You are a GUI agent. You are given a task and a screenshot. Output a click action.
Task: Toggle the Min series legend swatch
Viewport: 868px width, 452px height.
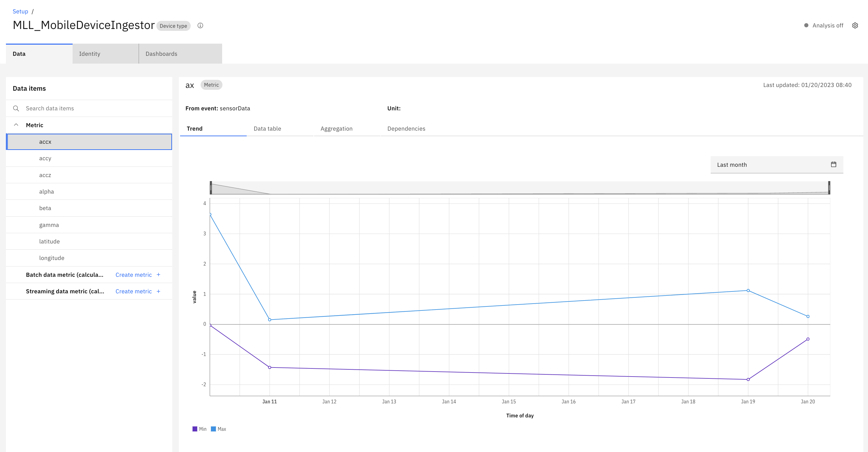click(195, 429)
